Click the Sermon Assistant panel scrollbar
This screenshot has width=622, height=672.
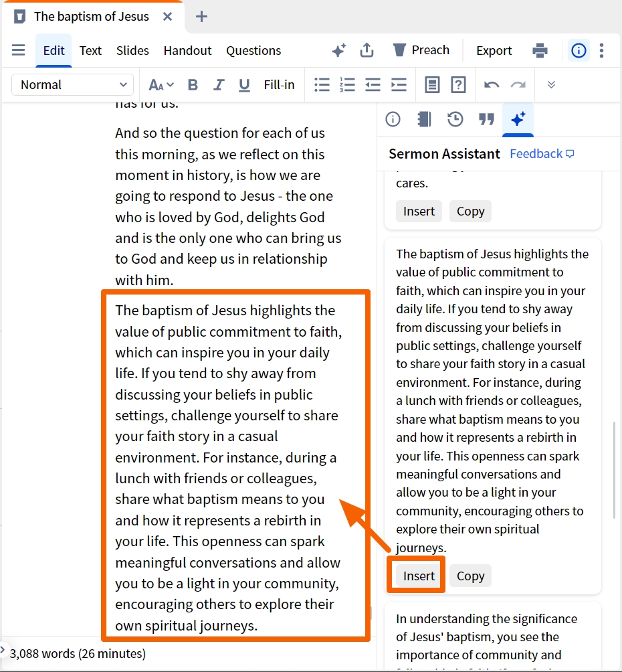point(615,471)
